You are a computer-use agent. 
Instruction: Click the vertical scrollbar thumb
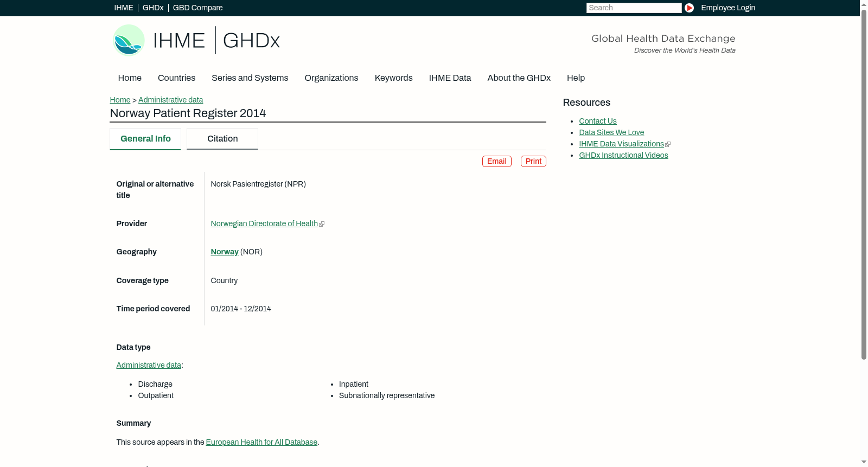(x=864, y=184)
